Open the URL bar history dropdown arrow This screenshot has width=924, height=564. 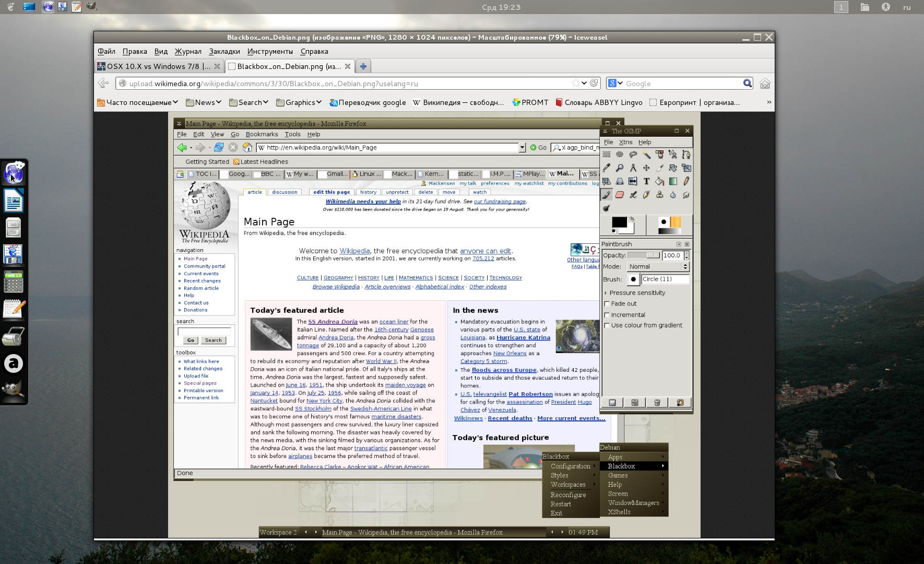[584, 83]
